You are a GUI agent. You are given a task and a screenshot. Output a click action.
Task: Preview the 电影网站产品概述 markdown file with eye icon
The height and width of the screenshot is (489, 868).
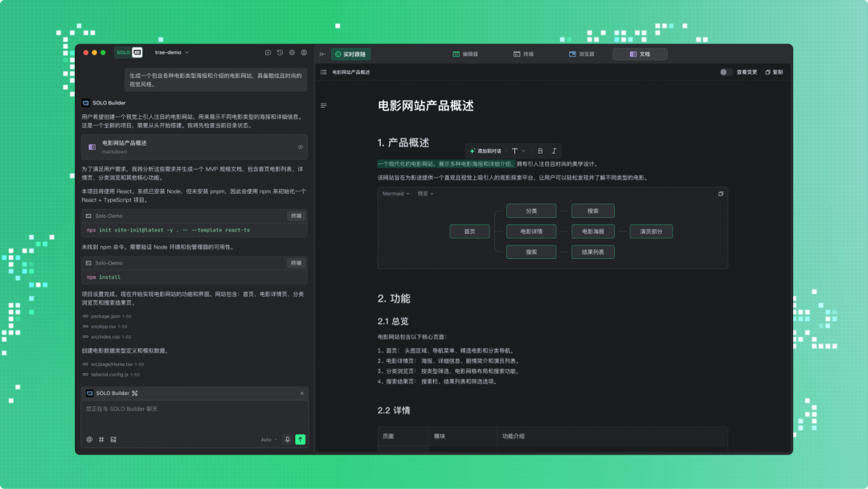[301, 147]
